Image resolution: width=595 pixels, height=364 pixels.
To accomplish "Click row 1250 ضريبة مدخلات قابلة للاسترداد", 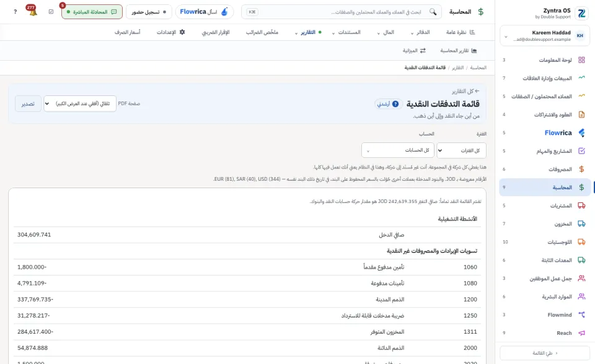I will [247, 316].
